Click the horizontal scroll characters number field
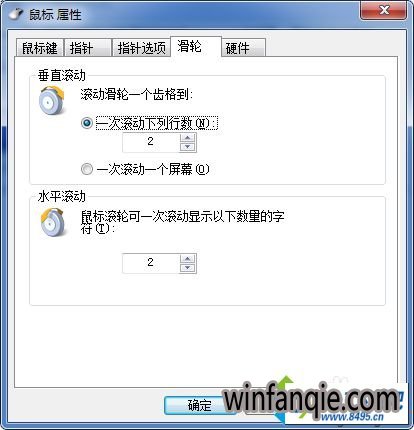 tap(151, 263)
